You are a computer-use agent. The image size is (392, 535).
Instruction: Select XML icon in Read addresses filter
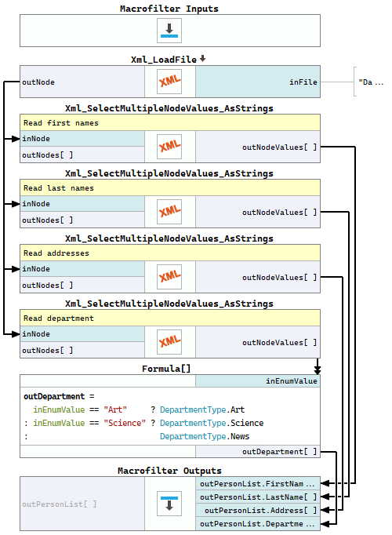pos(169,277)
